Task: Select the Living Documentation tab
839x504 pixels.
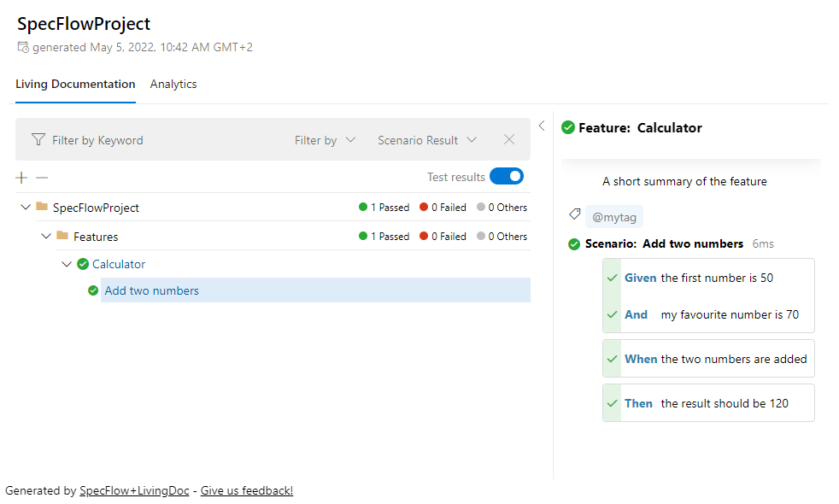Action: pos(74,84)
